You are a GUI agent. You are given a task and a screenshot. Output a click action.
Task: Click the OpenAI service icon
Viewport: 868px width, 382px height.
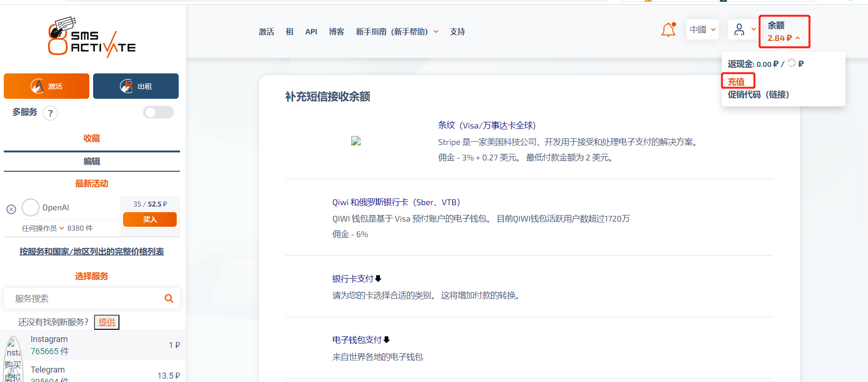pyautogui.click(x=31, y=207)
